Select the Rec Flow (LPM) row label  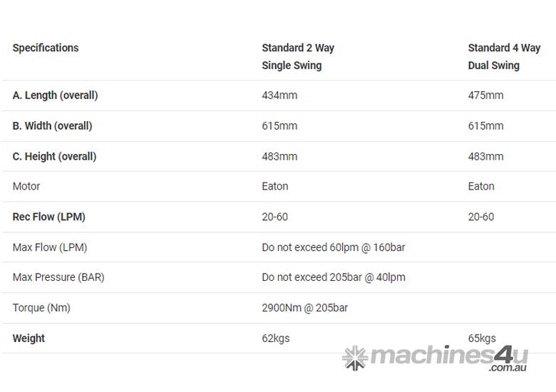[x=49, y=217]
